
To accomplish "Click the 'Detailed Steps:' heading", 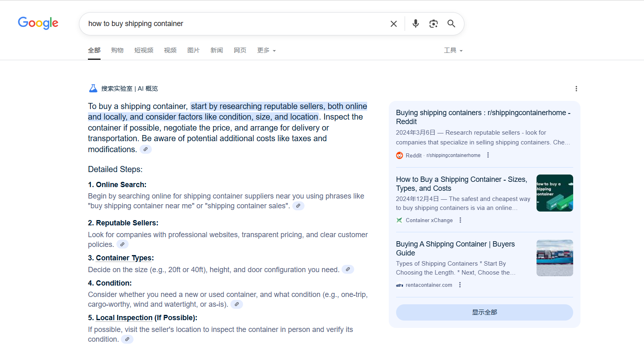I will 115,169.
